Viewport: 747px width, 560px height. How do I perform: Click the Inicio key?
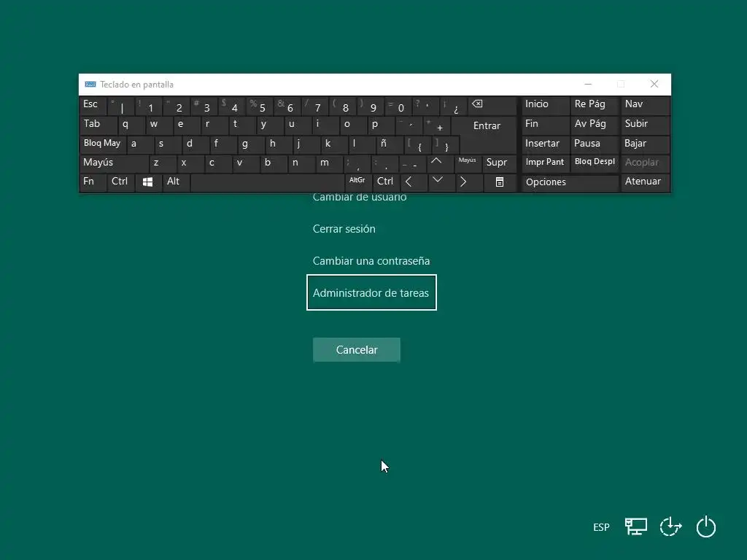(x=545, y=106)
